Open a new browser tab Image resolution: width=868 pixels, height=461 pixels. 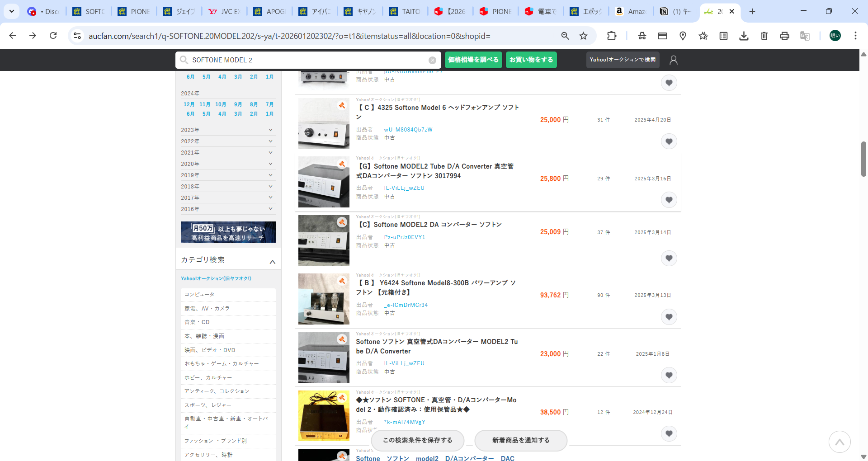(x=752, y=11)
